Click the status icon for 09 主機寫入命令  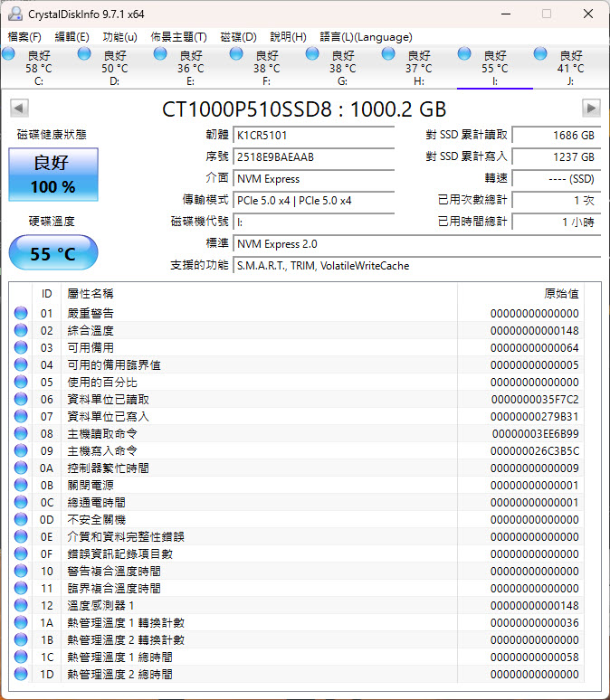pos(21,450)
